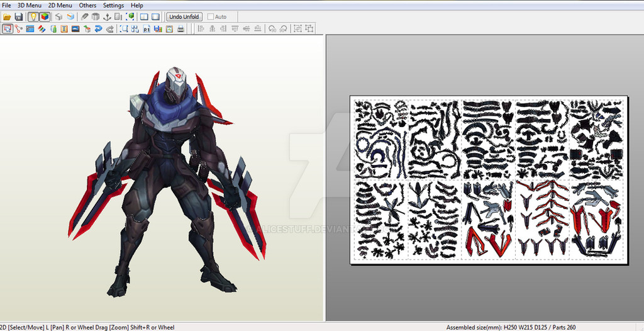Click the gray panel measure icon
The height and width of the screenshot is (331, 644).
pos(118,17)
